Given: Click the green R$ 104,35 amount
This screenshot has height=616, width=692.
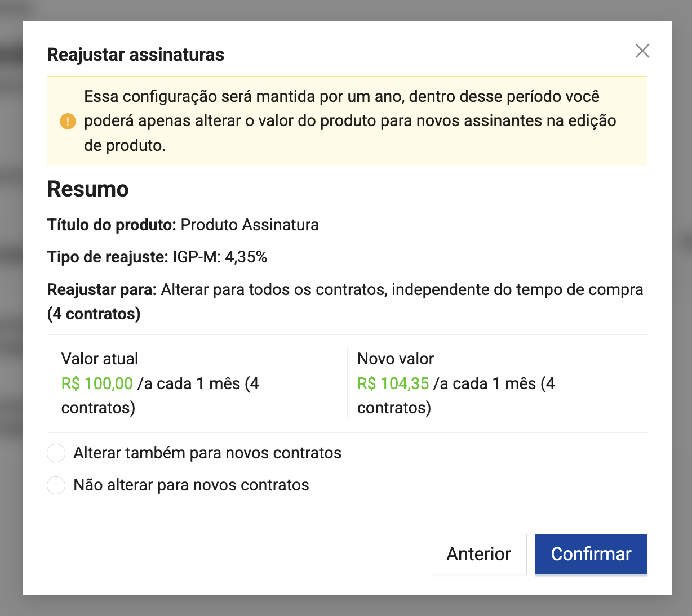Looking at the screenshot, I should 393,383.
